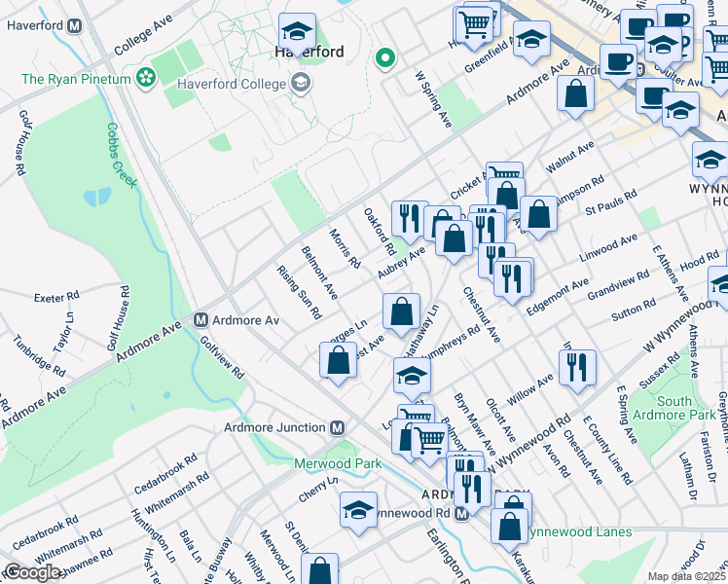The image size is (728, 584).
Task: Select the Linwood Ave label
Action: [x=608, y=247]
